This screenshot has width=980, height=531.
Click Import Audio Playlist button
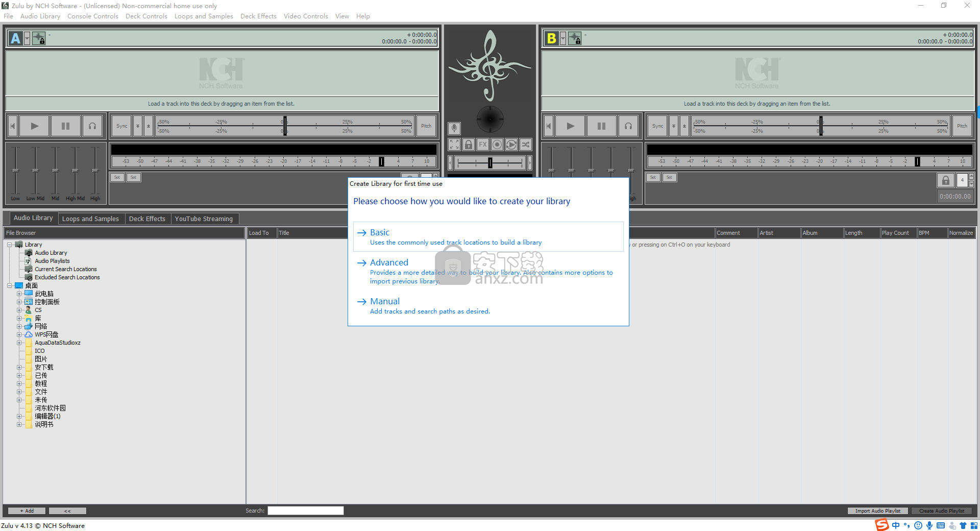coord(878,511)
